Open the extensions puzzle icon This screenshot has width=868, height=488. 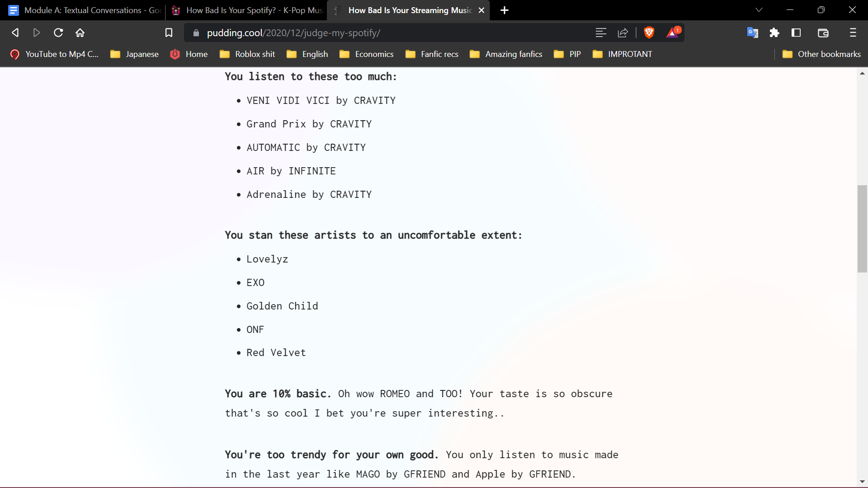pyautogui.click(x=774, y=33)
